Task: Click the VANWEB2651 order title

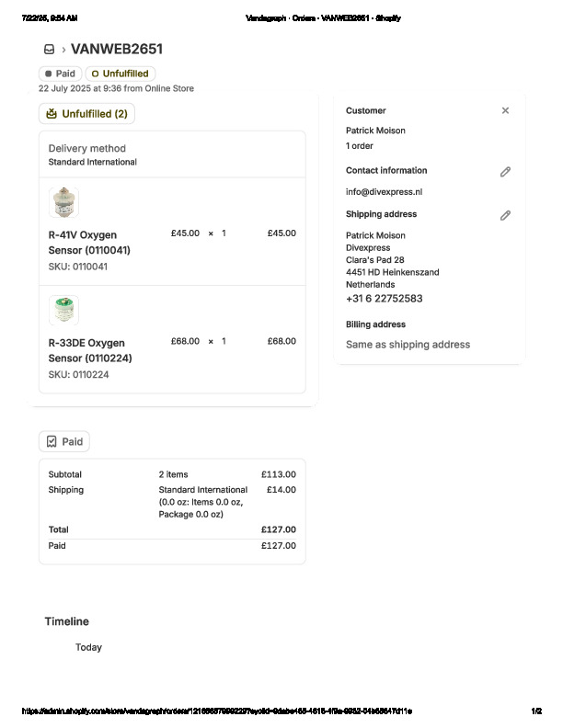Action: click(x=117, y=49)
